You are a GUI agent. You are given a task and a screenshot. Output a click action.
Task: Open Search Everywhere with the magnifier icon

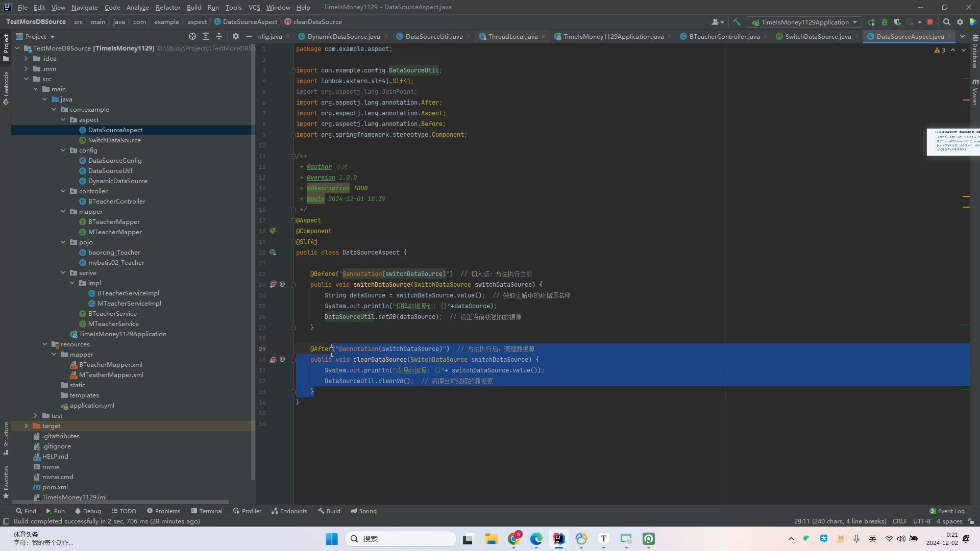coord(947,22)
